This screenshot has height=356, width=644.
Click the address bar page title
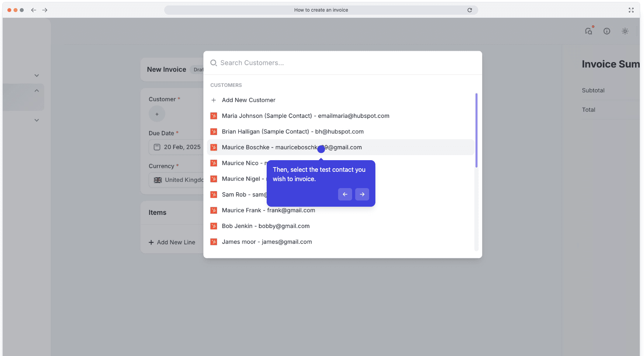click(321, 10)
